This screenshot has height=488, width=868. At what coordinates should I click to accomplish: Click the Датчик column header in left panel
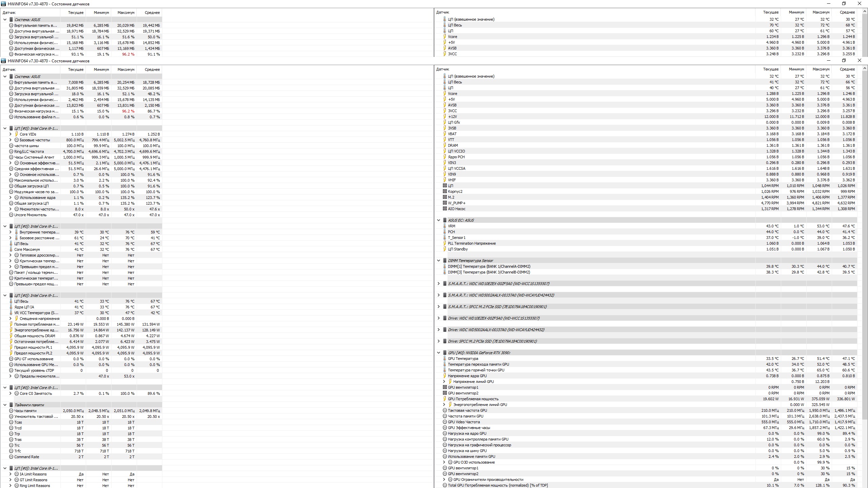(x=9, y=69)
